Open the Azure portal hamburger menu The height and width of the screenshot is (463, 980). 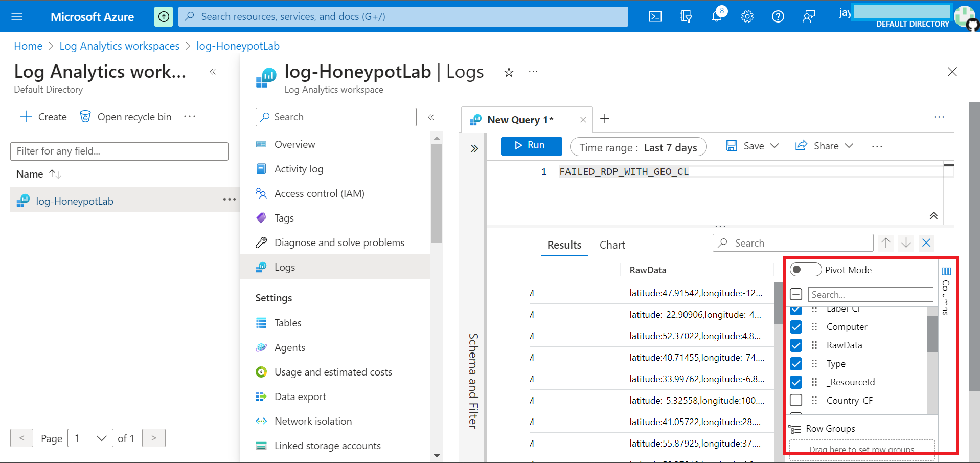pos(17,16)
